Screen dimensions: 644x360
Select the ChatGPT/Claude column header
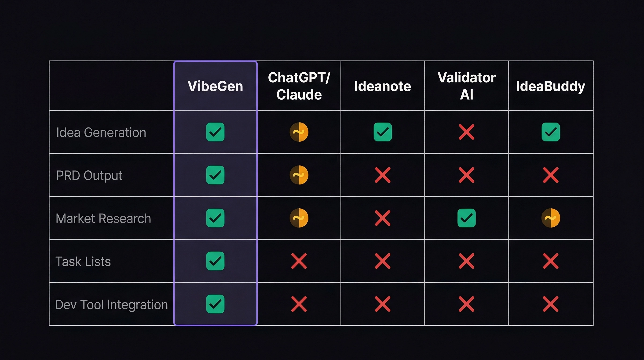pyautogui.click(x=299, y=86)
